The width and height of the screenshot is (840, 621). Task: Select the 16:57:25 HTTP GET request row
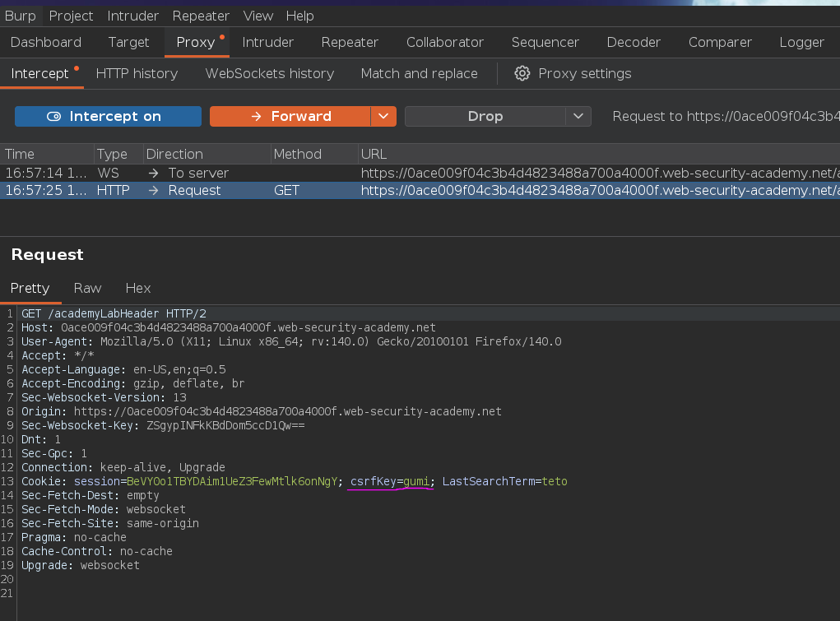pyautogui.click(x=420, y=190)
